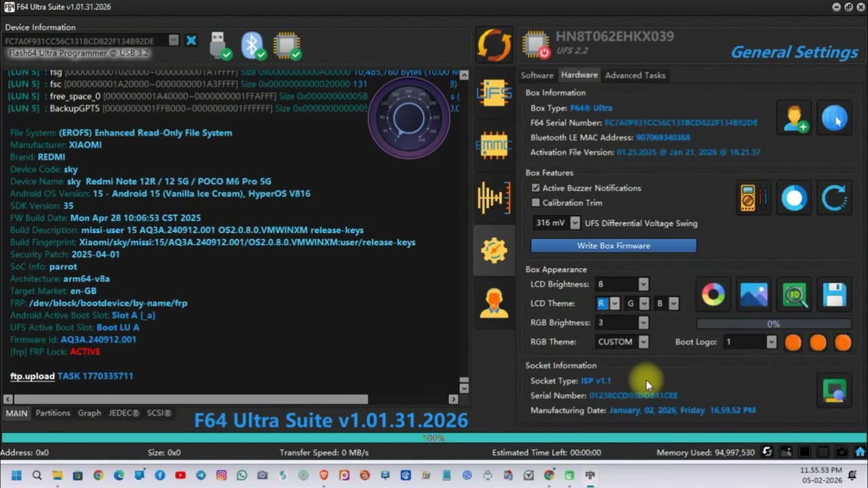Viewport: 868px width, 488px height.
Task: Click the blue ring icon in Box Features
Action: [x=794, y=198]
